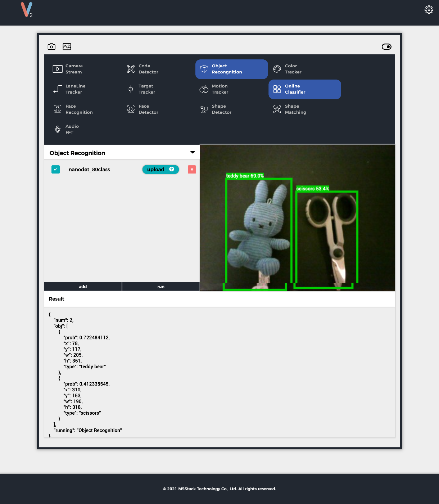Click the "prob": 0.722484112 line
Screen dimensions: 439x504
point(87,338)
